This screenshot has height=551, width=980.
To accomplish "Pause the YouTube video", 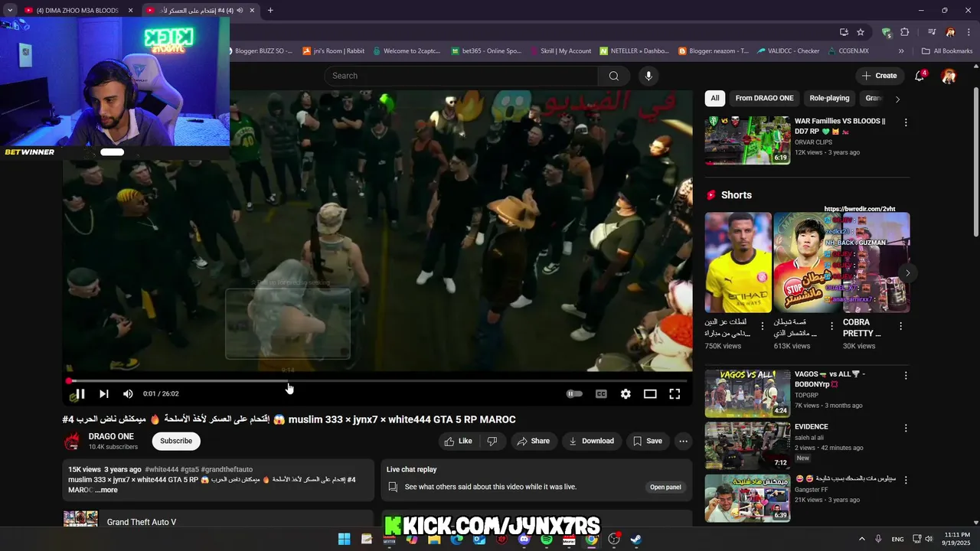I will [80, 394].
